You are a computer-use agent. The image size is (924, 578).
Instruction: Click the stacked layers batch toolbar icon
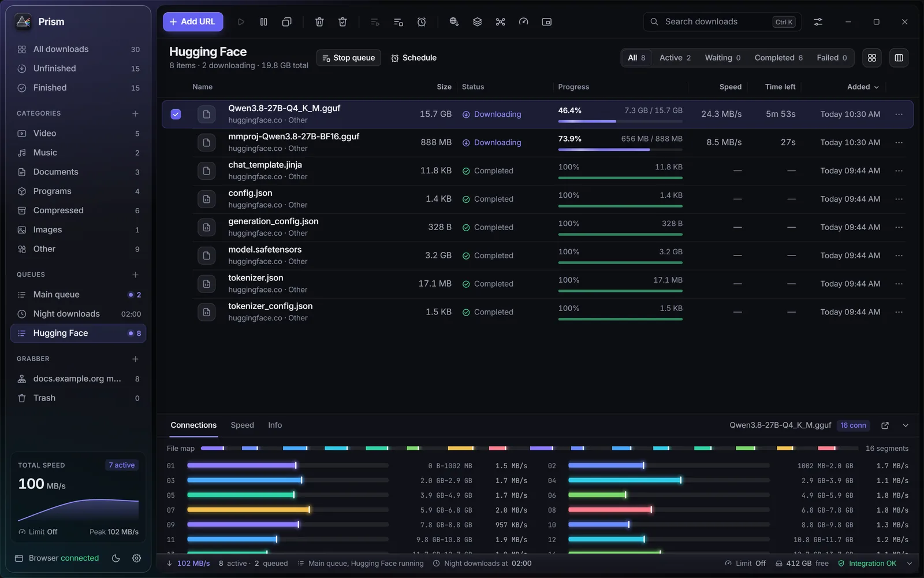[477, 22]
